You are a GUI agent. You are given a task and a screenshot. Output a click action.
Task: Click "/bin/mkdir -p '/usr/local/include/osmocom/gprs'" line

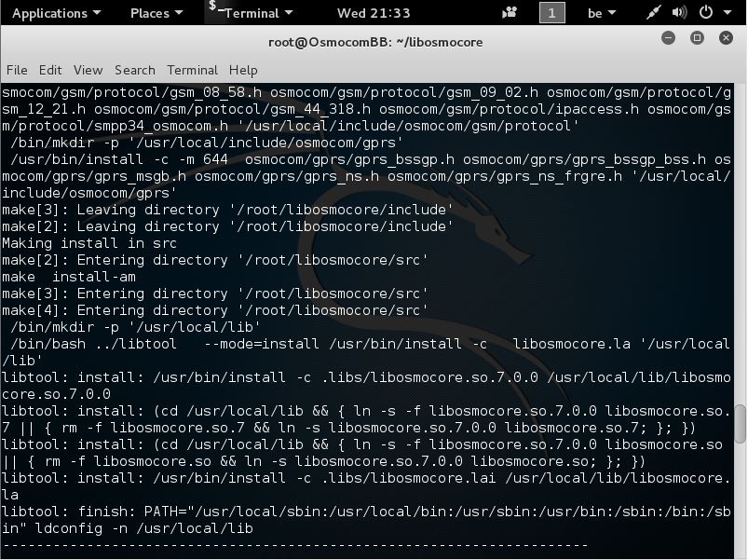(206, 143)
